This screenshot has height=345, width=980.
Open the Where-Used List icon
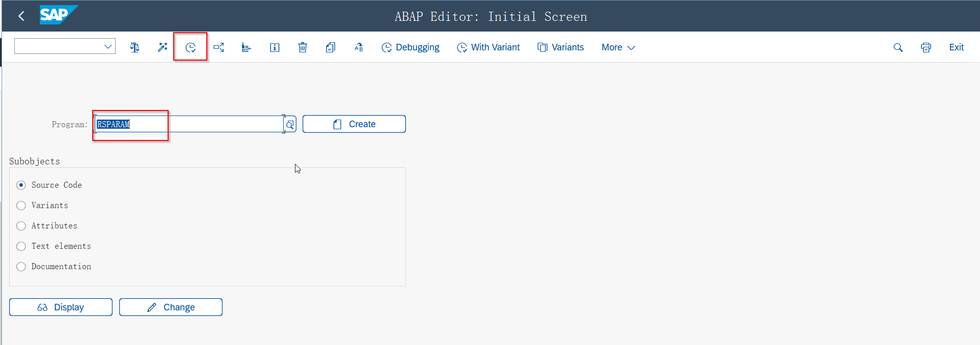tap(219, 47)
